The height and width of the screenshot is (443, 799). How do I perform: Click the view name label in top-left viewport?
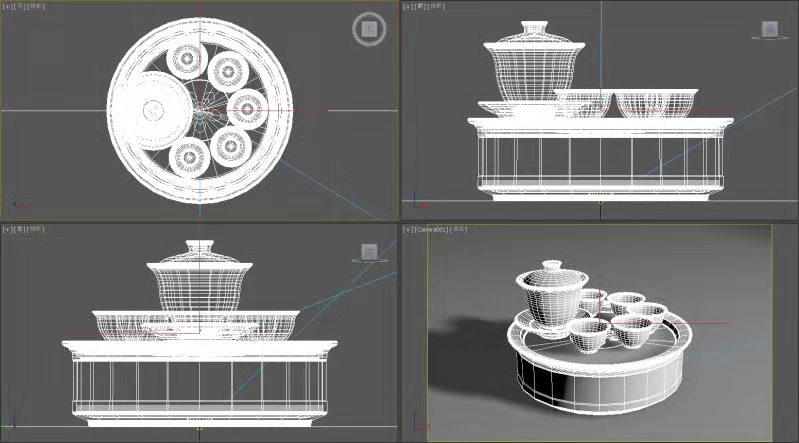pyautogui.click(x=20, y=6)
